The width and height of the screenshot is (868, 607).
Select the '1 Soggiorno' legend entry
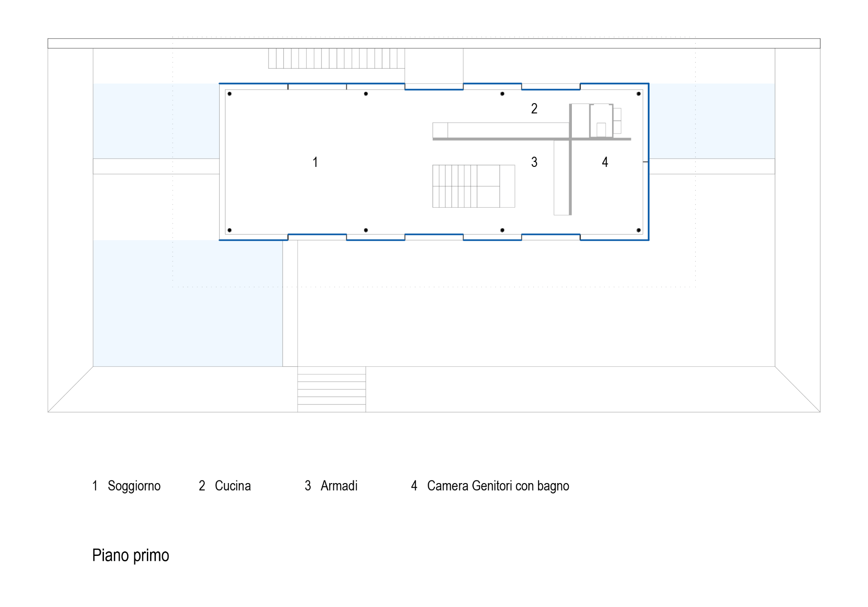tap(127, 486)
